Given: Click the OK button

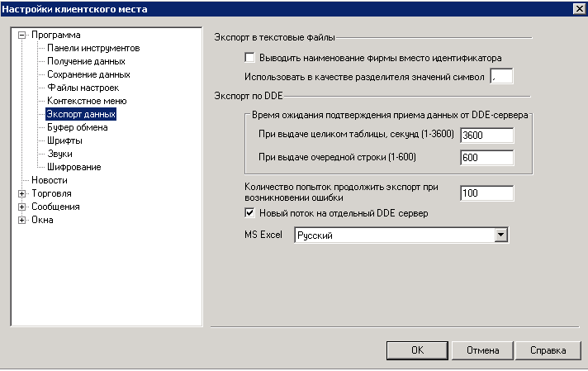Looking at the screenshot, I should (417, 350).
